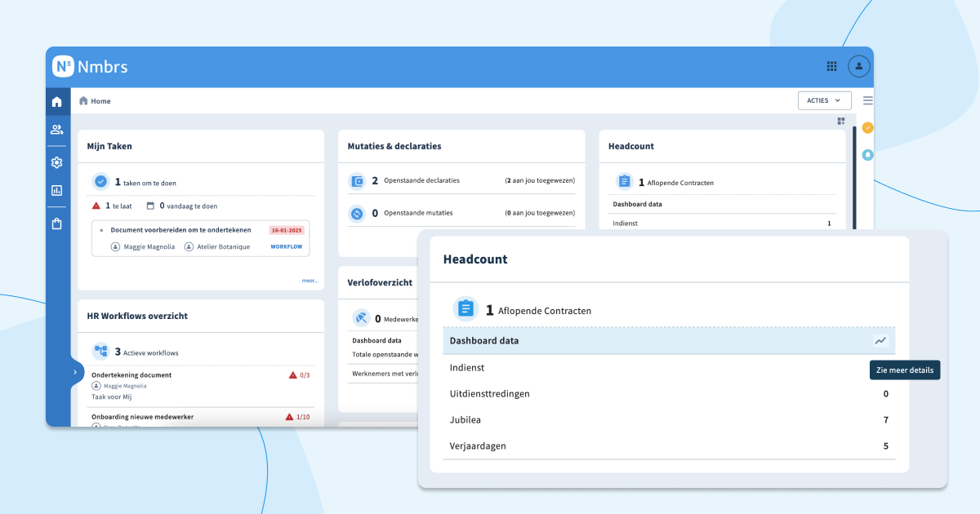This screenshot has height=514, width=980.
Task: Click the Verlofoverzicht umbrella icon
Action: tap(361, 318)
